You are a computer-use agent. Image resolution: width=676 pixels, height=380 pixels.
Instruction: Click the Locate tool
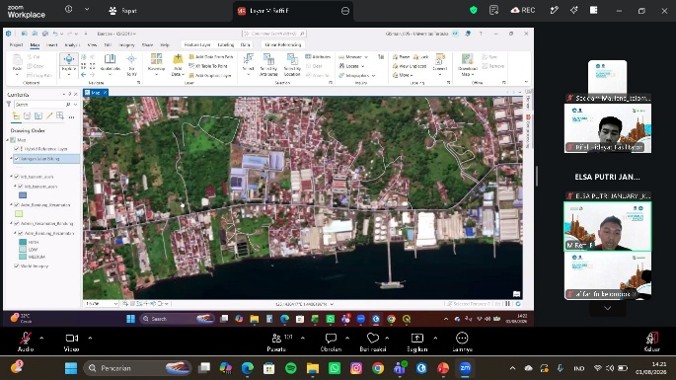(351, 66)
